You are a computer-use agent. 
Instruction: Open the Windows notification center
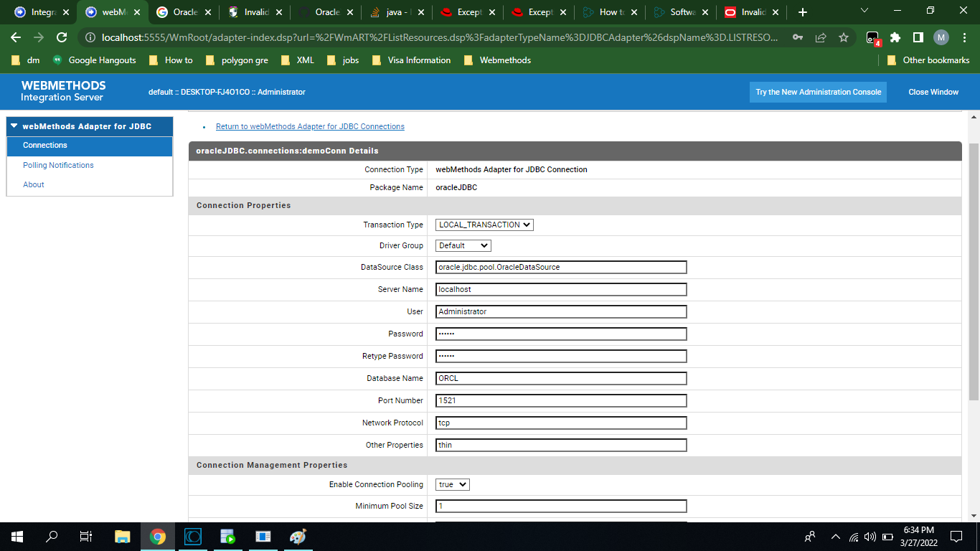click(x=956, y=536)
